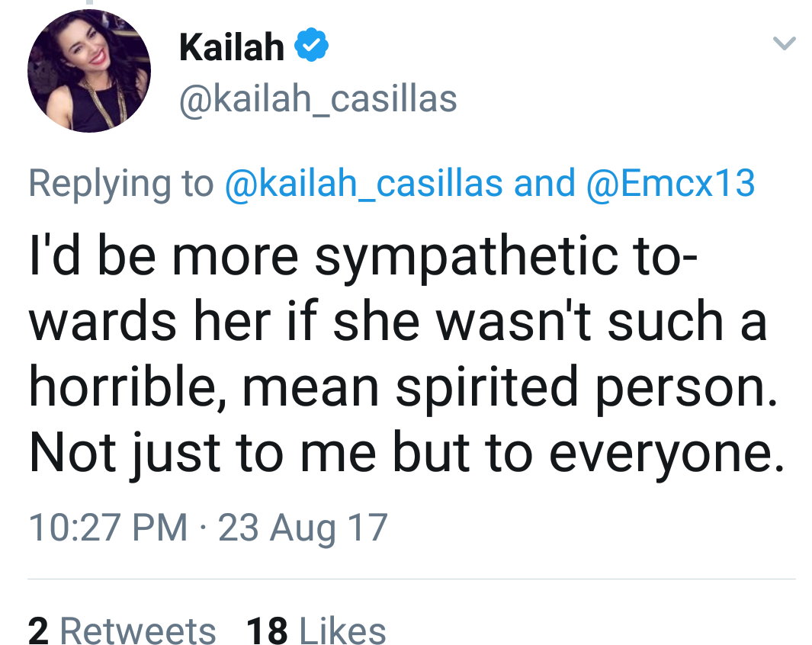Viewport: 812px width, 645px height.
Task: Click the divider line above Retweets
Action: pos(411,579)
